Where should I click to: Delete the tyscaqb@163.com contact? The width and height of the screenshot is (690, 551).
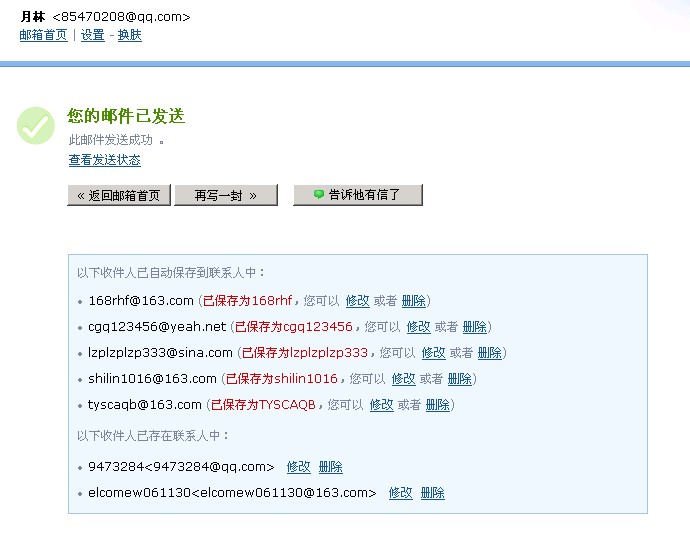coord(437,405)
